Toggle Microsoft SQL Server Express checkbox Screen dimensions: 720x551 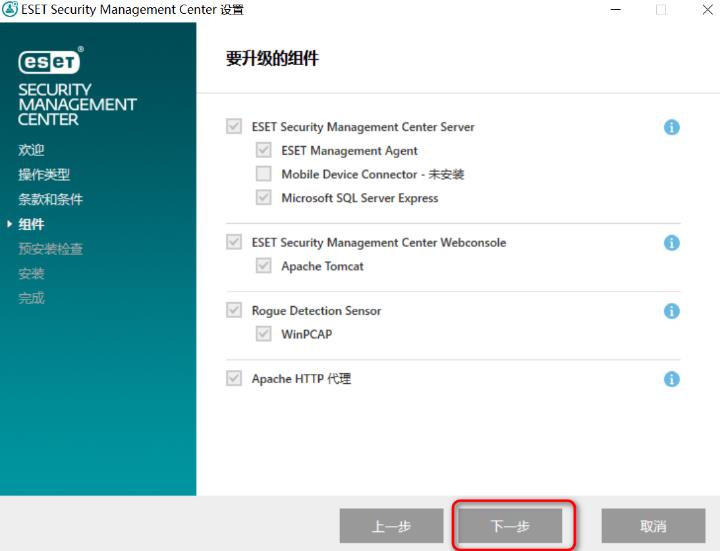coord(264,197)
